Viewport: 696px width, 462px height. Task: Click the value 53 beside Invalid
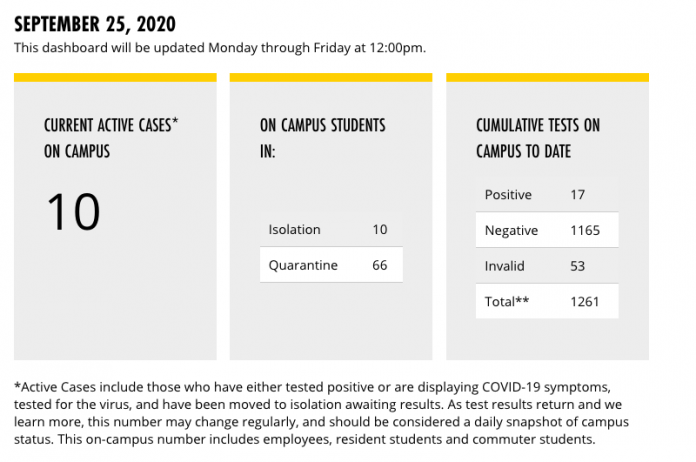click(x=577, y=266)
